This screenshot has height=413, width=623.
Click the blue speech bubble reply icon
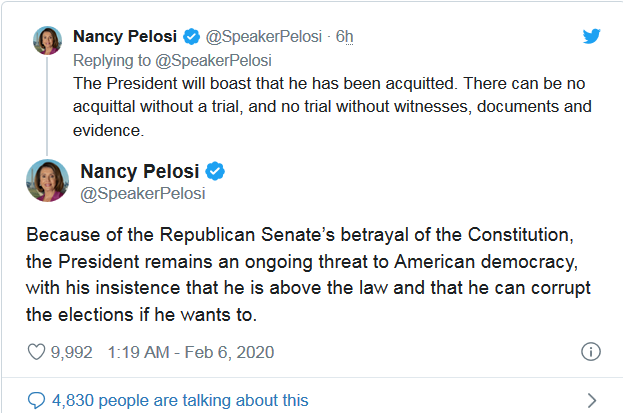pyautogui.click(x=36, y=400)
